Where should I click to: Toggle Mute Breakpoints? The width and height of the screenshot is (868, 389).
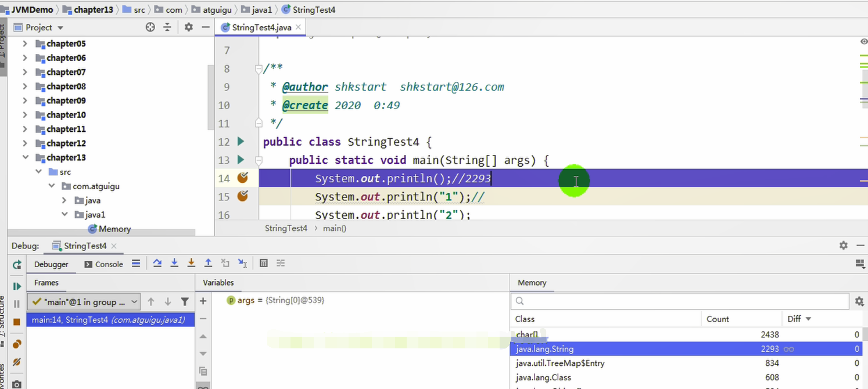[17, 362]
